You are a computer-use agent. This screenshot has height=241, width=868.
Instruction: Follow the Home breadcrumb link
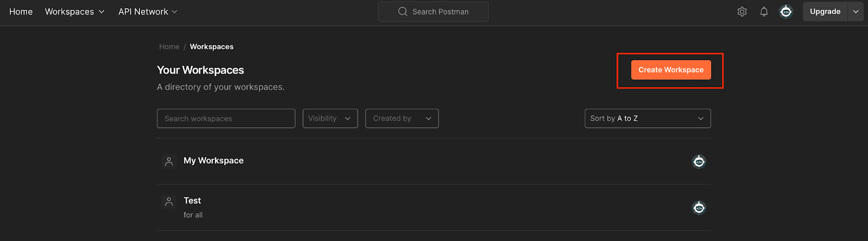tap(169, 47)
